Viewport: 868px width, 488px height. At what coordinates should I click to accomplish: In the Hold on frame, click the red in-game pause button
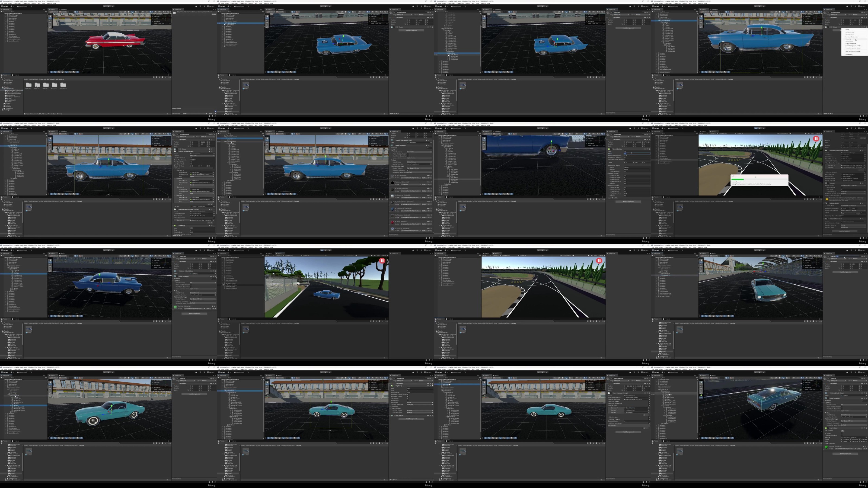tap(816, 139)
